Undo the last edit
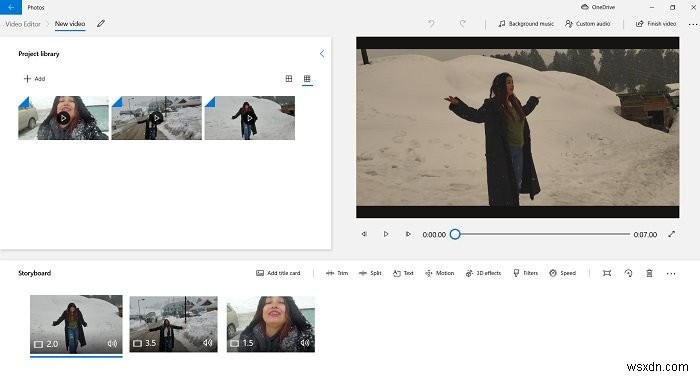The width and height of the screenshot is (700, 377). 431,23
